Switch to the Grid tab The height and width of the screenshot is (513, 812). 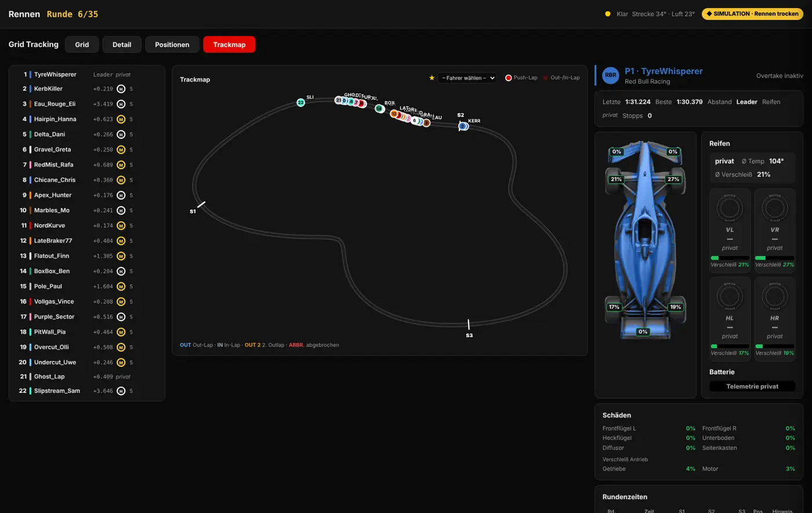pyautogui.click(x=82, y=45)
